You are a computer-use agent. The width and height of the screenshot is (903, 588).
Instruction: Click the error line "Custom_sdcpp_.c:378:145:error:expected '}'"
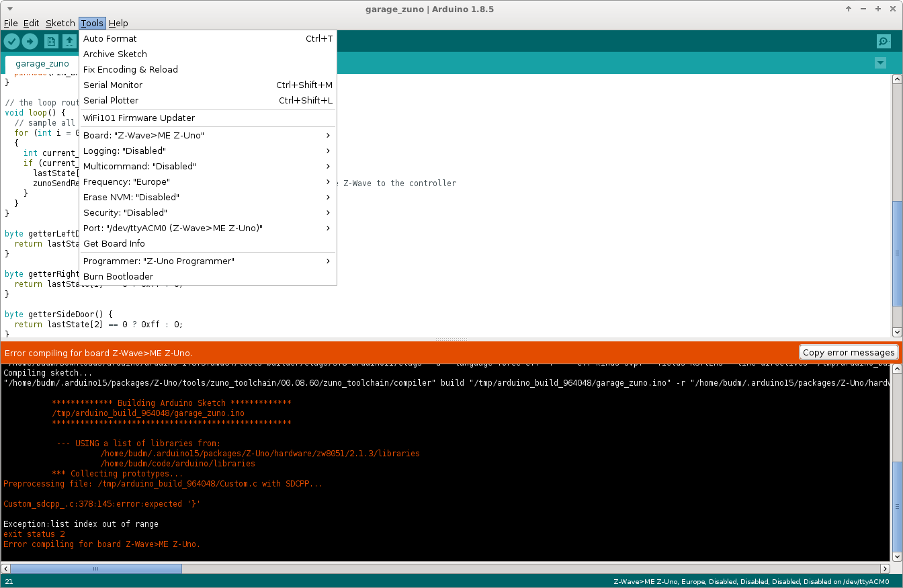click(101, 504)
